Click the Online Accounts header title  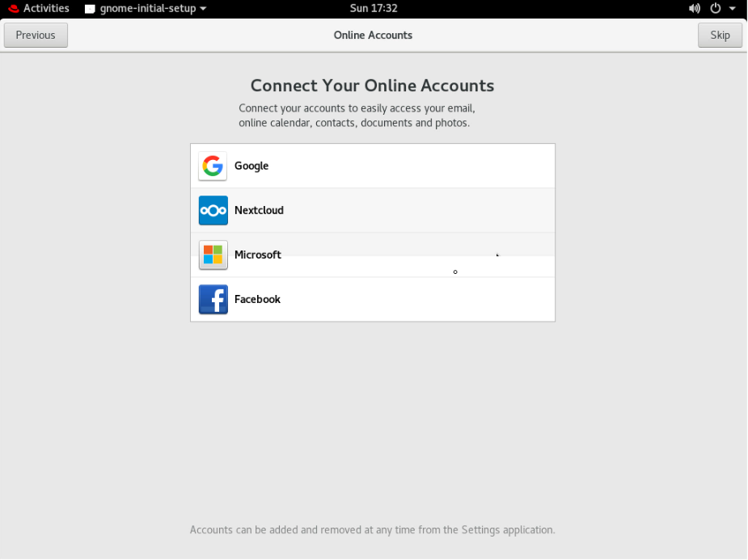click(x=373, y=36)
